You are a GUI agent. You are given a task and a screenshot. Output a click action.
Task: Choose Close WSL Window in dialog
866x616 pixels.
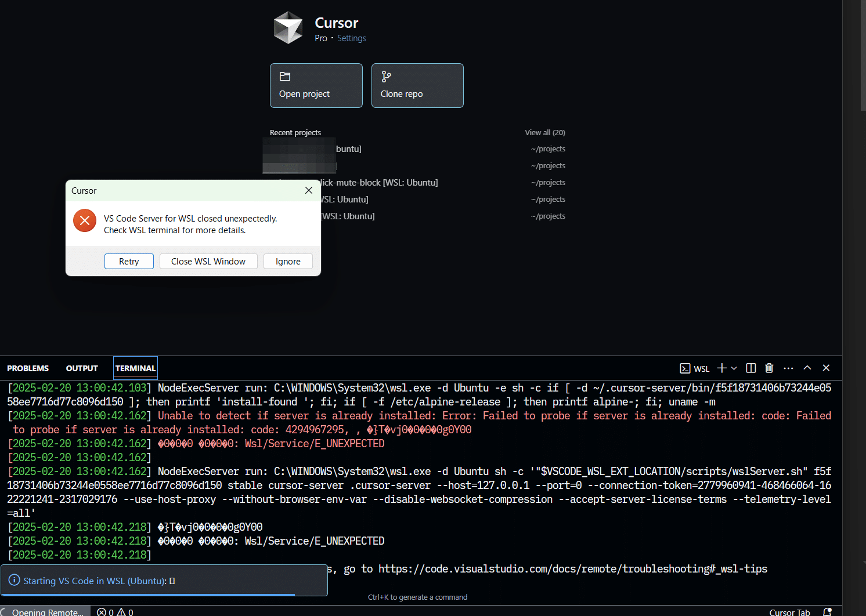pos(208,262)
